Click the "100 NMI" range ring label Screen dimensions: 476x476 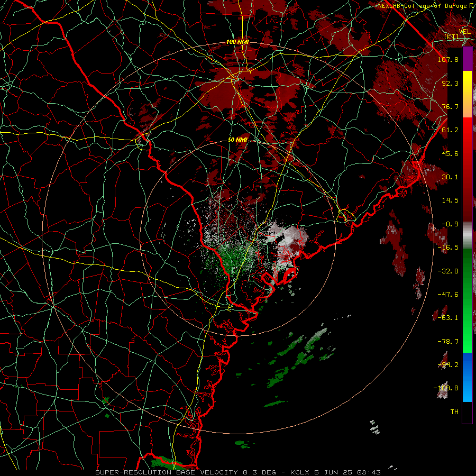tap(237, 42)
